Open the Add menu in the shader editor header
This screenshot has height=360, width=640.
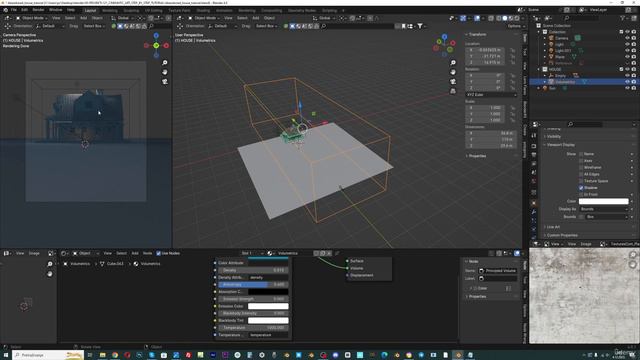[x=135, y=253]
